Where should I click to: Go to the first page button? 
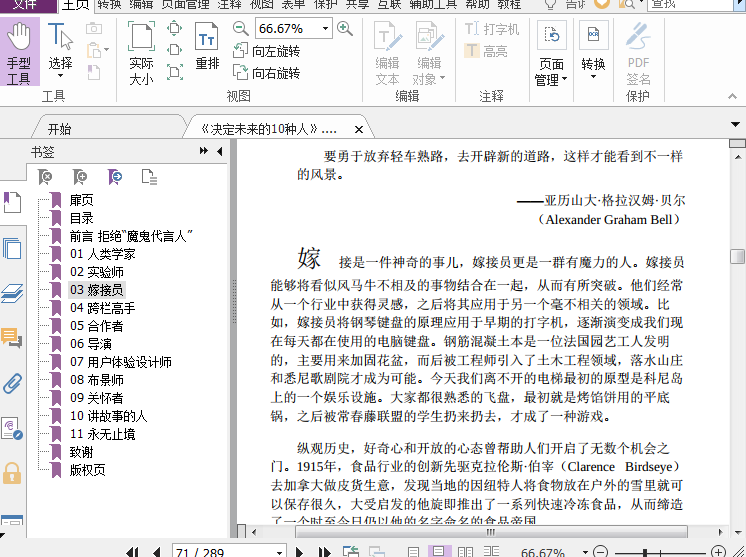click(132, 552)
